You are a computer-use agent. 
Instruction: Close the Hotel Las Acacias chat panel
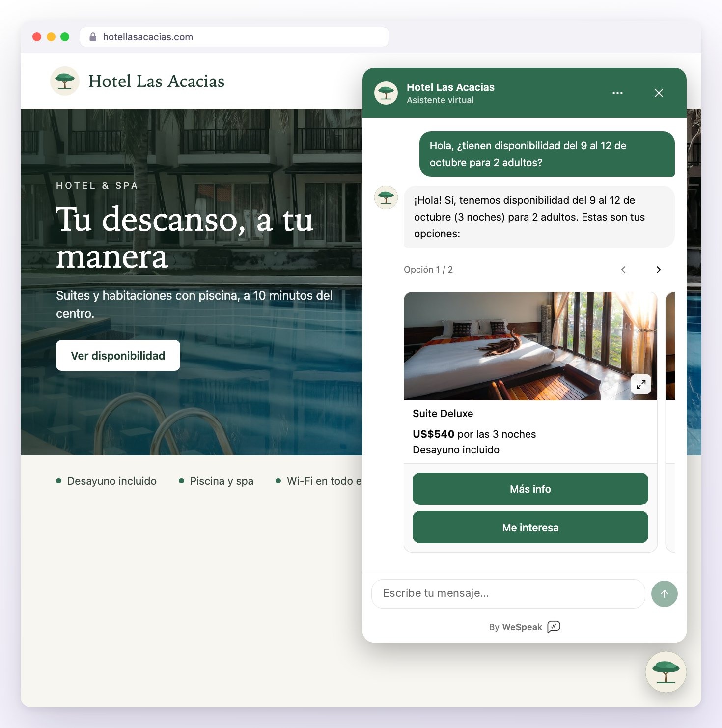click(659, 93)
